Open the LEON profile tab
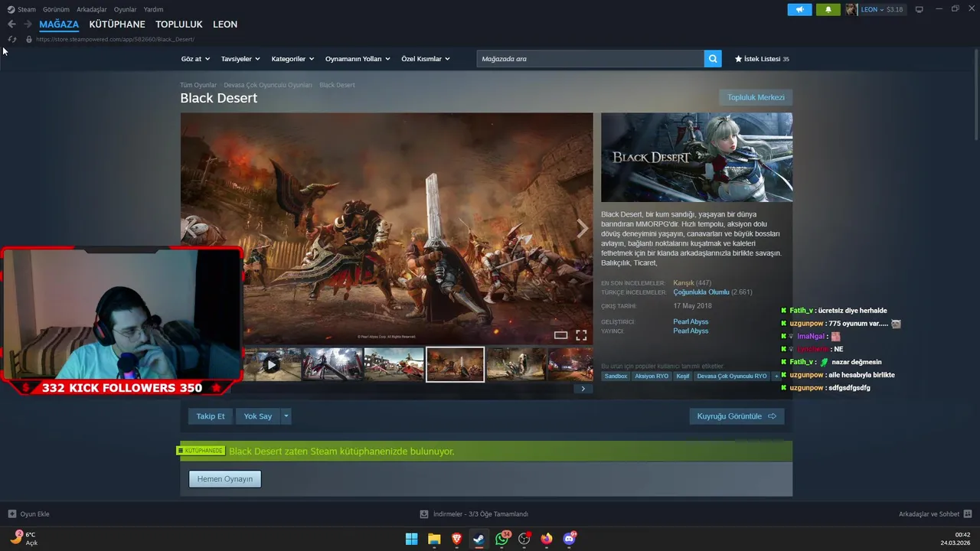The height and width of the screenshot is (551, 980). click(225, 24)
